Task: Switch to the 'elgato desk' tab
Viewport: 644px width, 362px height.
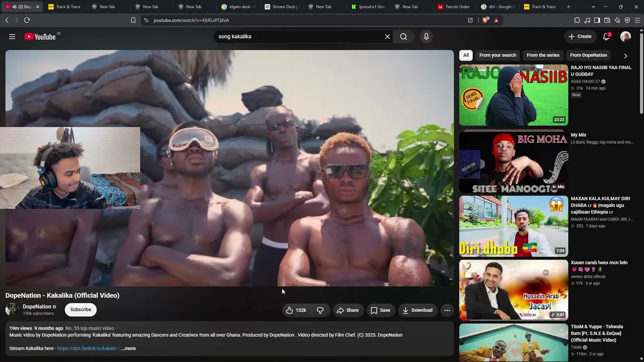Action: pos(238,7)
